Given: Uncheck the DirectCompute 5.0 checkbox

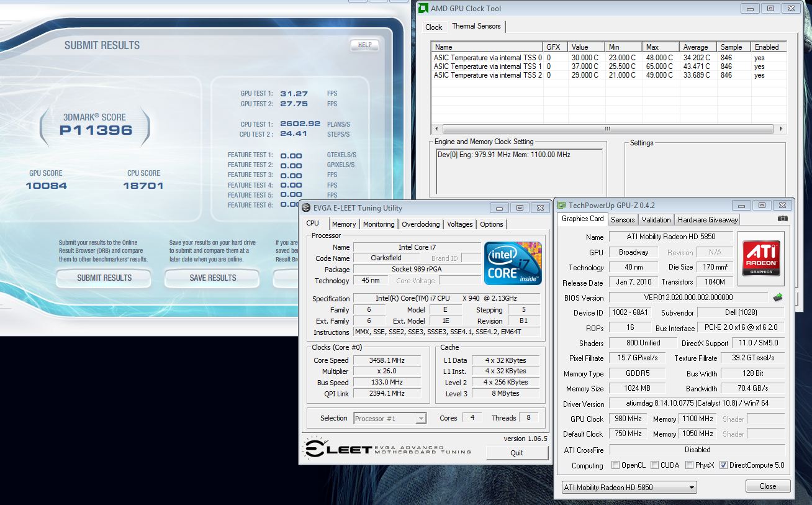Looking at the screenshot, I should [723, 465].
